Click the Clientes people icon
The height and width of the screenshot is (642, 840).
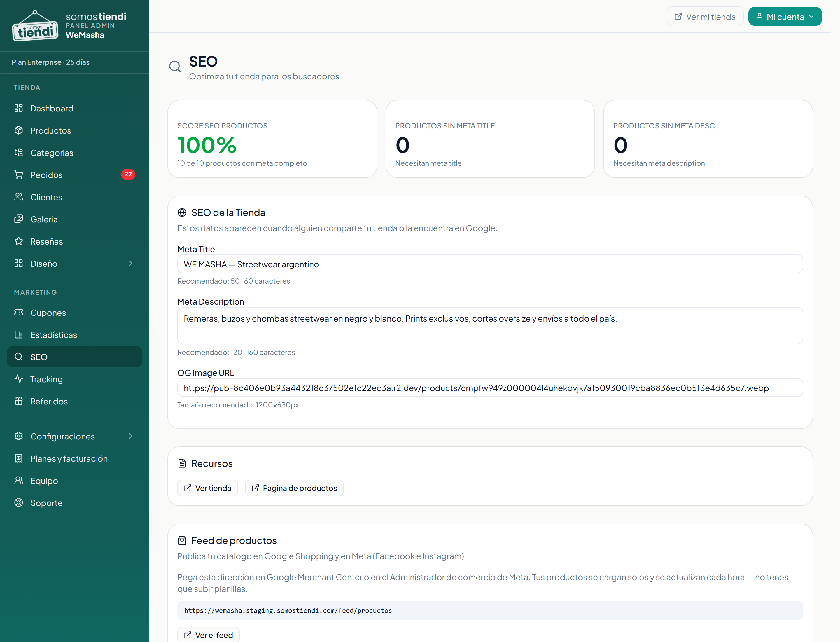[19, 197]
